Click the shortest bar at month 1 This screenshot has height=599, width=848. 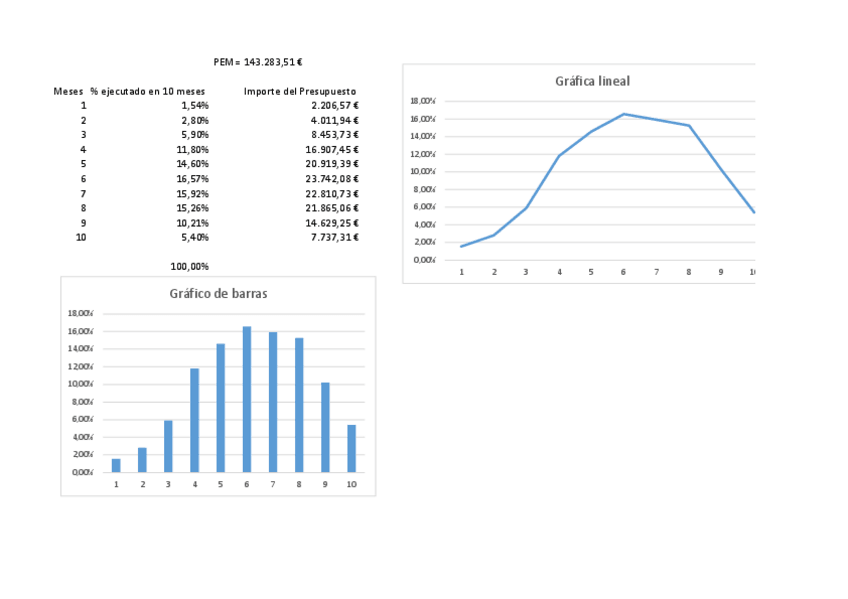point(116,465)
